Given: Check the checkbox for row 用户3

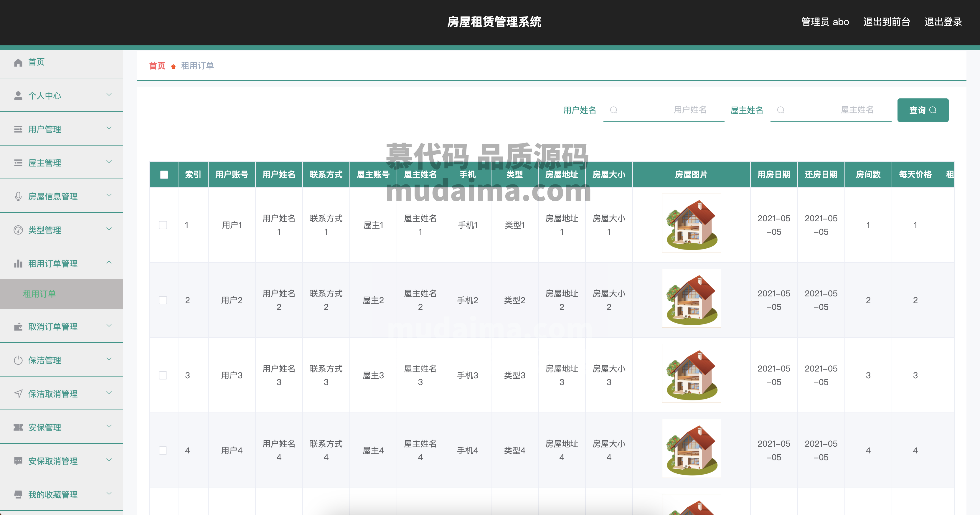Looking at the screenshot, I should click(163, 375).
